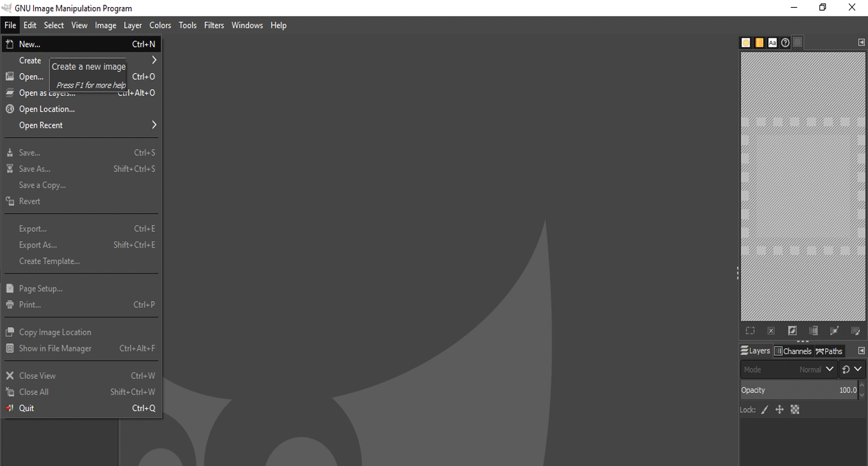Viewport: 868px width, 466px height.
Task: Open the Select menu
Action: click(x=54, y=26)
